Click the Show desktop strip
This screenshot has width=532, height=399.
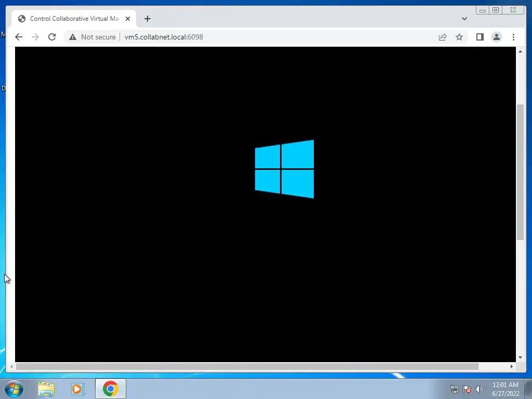tap(528, 389)
